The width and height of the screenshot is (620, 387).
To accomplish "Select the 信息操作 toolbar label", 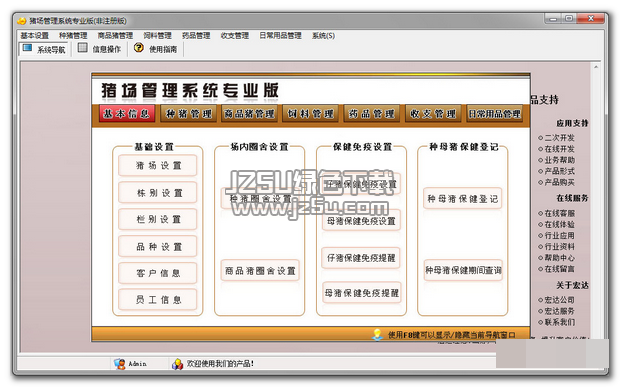I will click(x=106, y=49).
